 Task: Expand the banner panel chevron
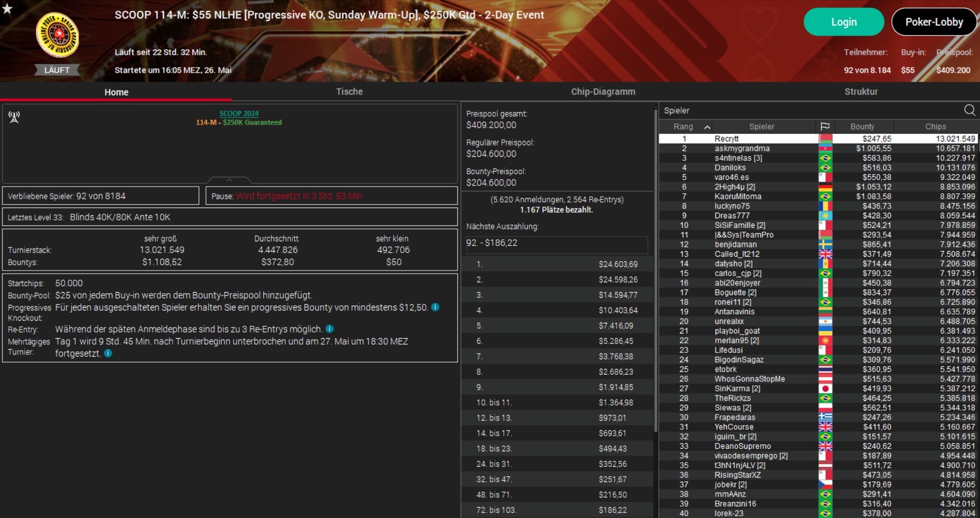(x=230, y=180)
